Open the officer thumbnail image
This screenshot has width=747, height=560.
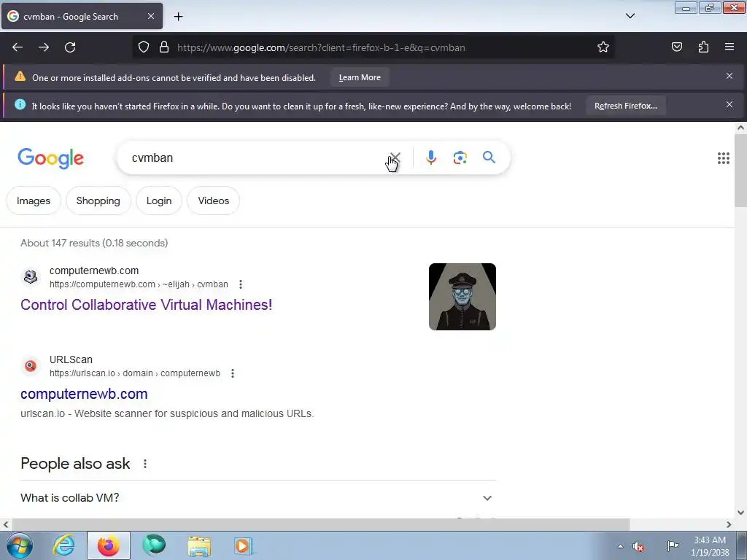pyautogui.click(x=462, y=297)
